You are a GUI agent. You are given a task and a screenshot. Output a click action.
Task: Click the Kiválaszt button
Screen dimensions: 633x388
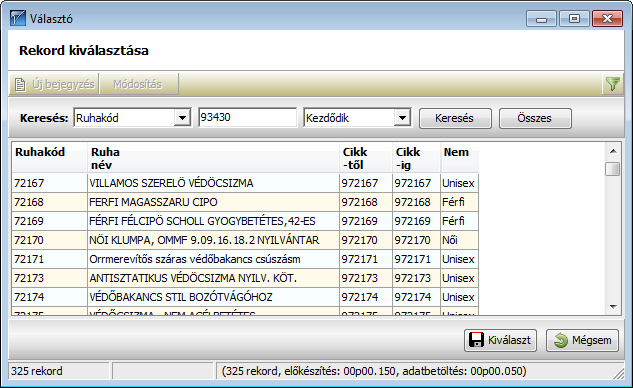pos(500,340)
